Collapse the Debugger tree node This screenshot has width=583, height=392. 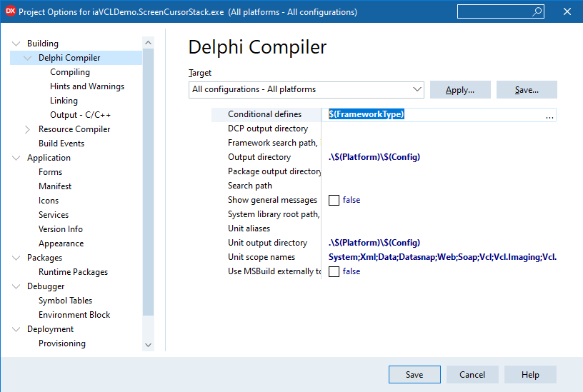tap(16, 286)
